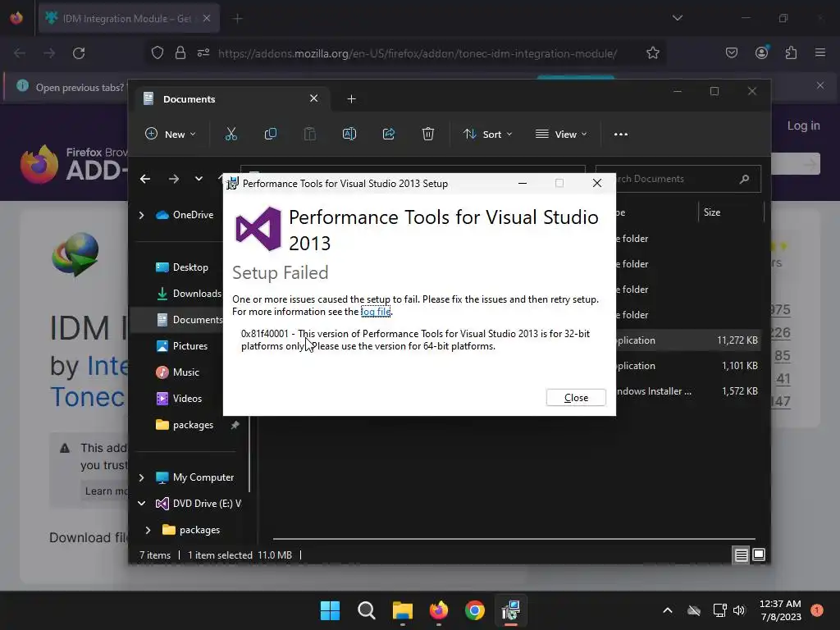The height and width of the screenshot is (630, 840).
Task: Click the Firefox tracking protection shield icon
Action: (157, 53)
